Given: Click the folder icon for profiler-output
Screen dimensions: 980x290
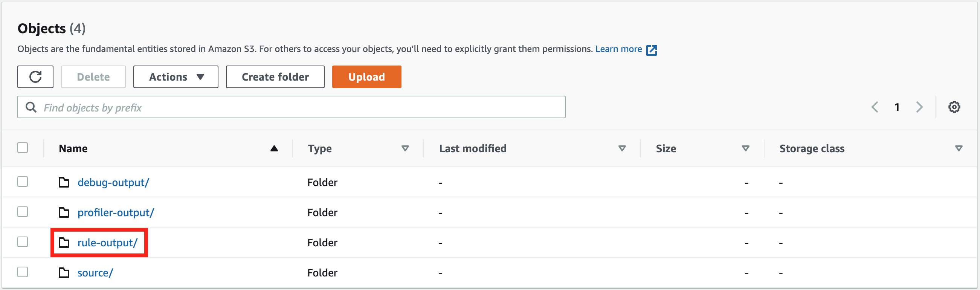Looking at the screenshot, I should click(x=64, y=212).
